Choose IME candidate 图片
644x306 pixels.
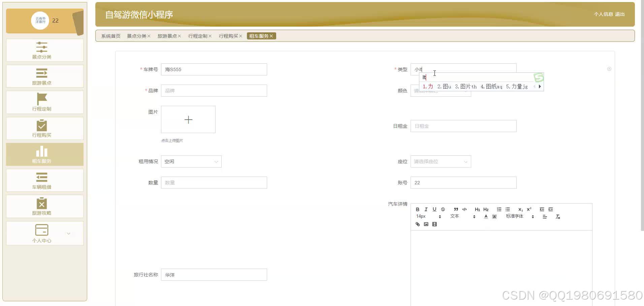465,87
